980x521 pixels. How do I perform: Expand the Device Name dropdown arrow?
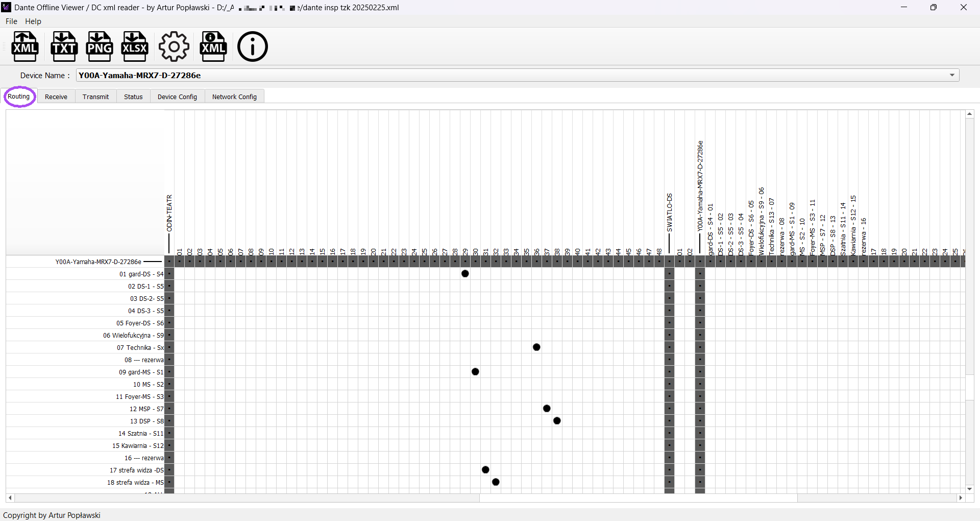pyautogui.click(x=952, y=75)
